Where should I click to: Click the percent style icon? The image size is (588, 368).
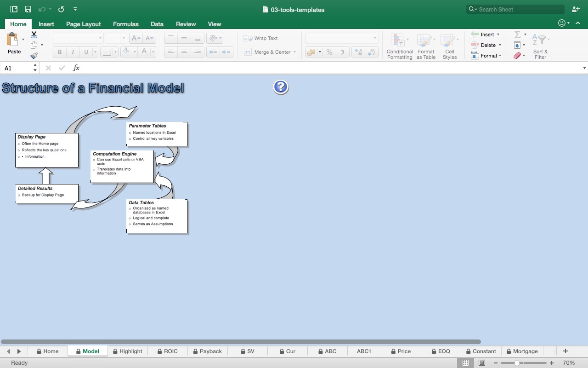[329, 52]
